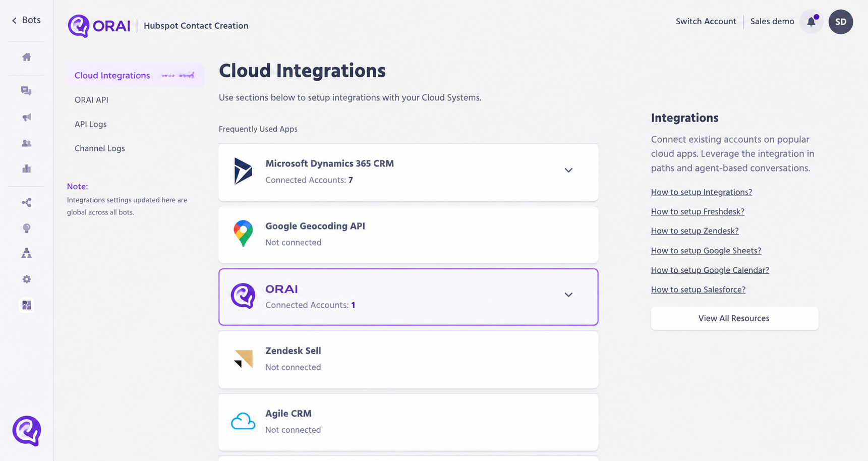Screen dimensions: 868x461
Task: Click the Zendesk Sell logo
Action: (244, 359)
